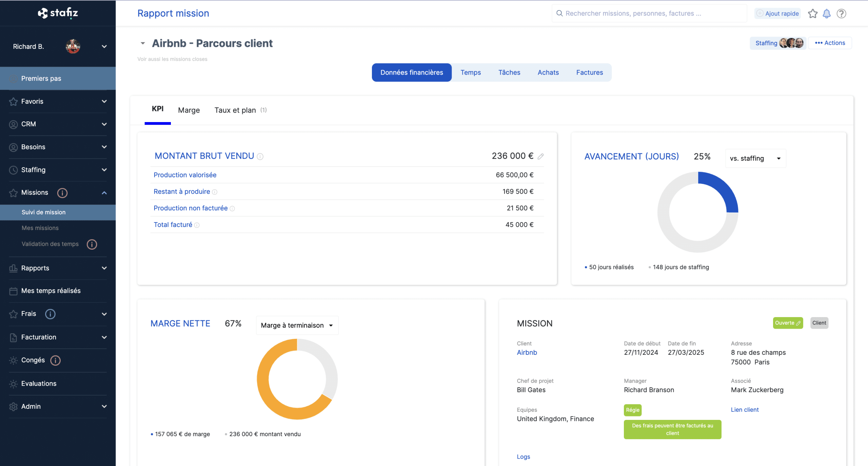
Task: Click the Staffing clock icon in sidebar
Action: [x=13, y=170]
